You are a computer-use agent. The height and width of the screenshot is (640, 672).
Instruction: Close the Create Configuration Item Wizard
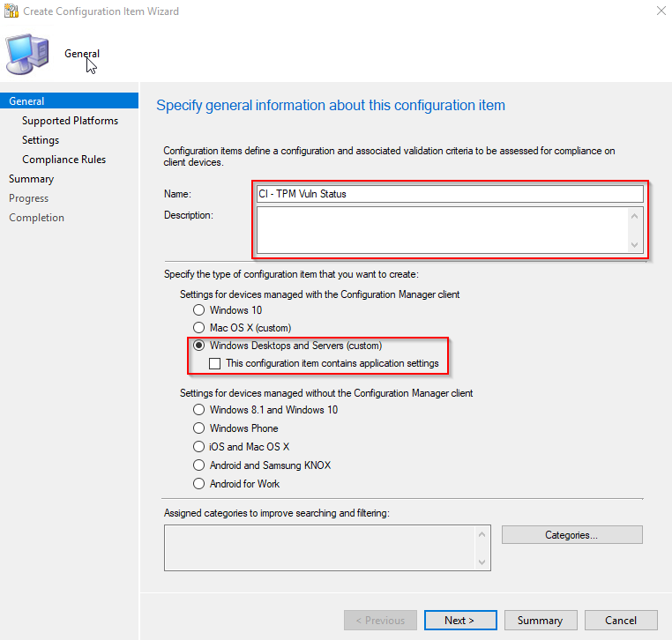[661, 11]
